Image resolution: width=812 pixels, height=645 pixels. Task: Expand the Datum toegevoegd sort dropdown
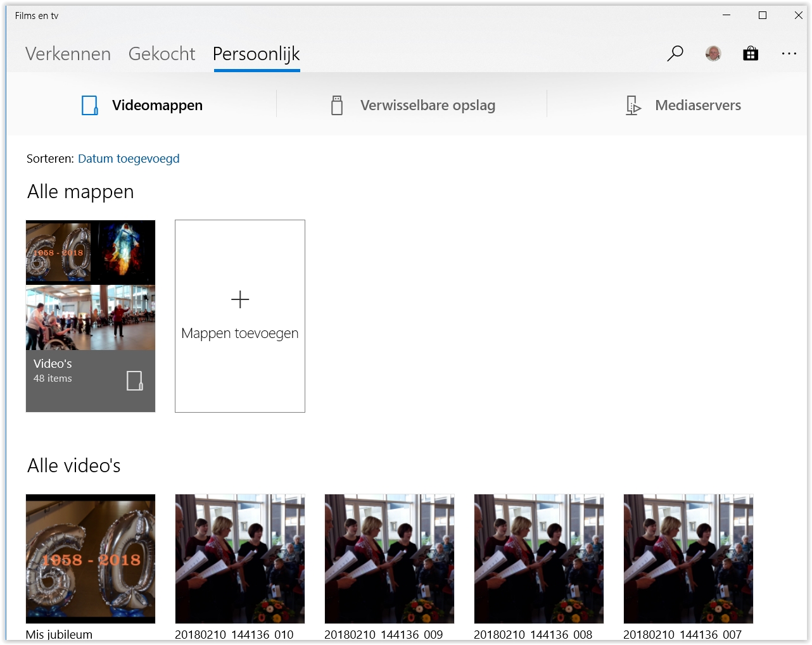tap(129, 158)
